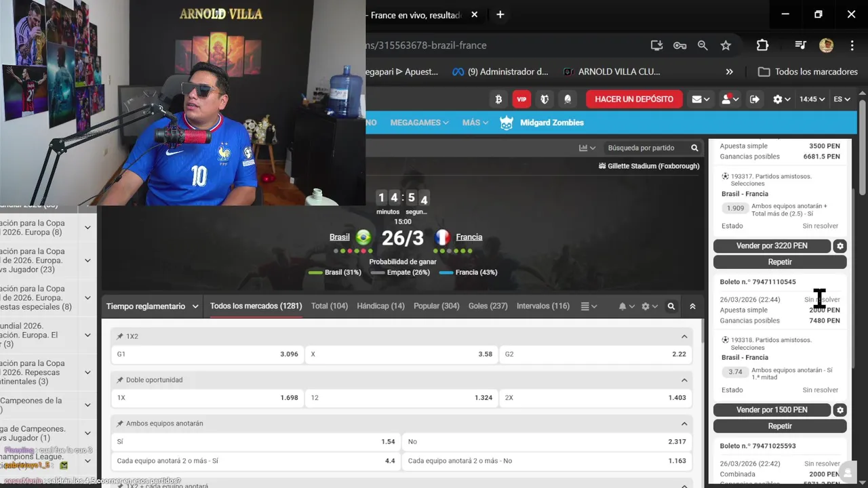Switch to the Popular (304) tab
This screenshot has height=488, width=868.
click(x=436, y=306)
